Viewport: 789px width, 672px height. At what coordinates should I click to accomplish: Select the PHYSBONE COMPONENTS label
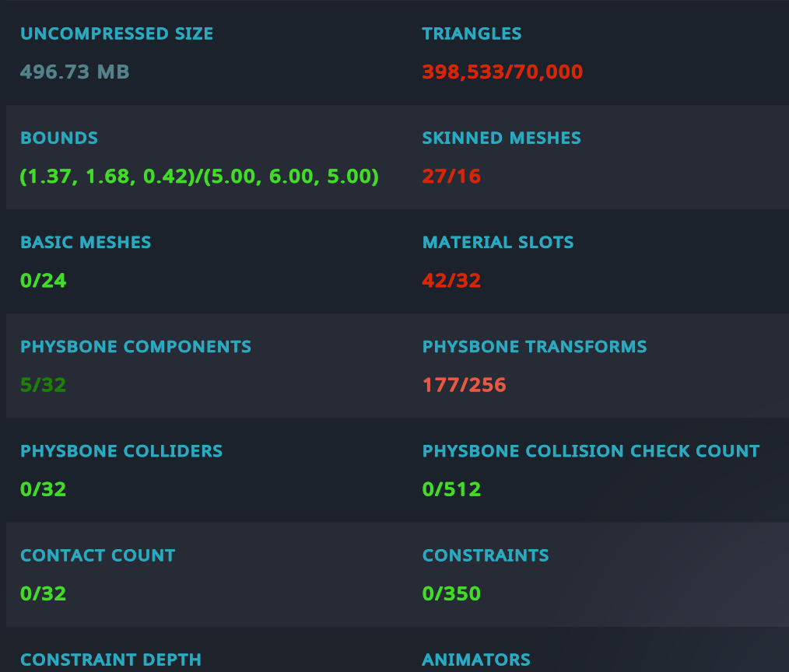135,347
